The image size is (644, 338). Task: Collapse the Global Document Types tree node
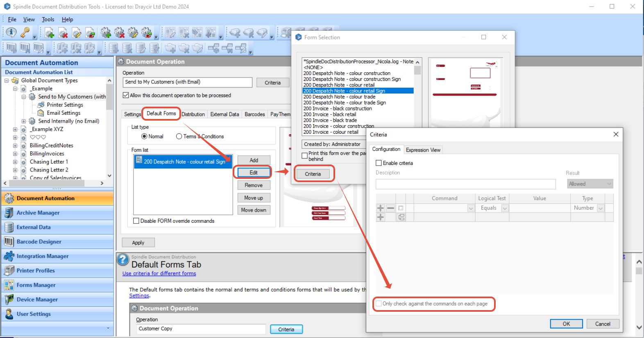pyautogui.click(x=7, y=80)
